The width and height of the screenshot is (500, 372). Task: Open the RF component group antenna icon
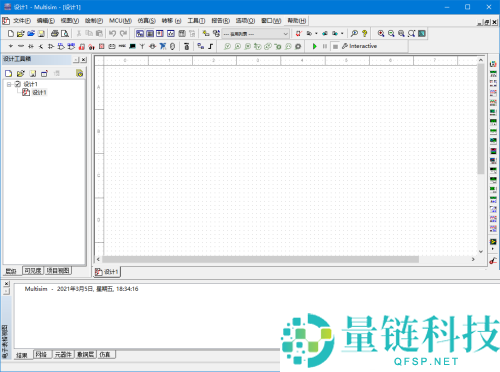pos(142,46)
